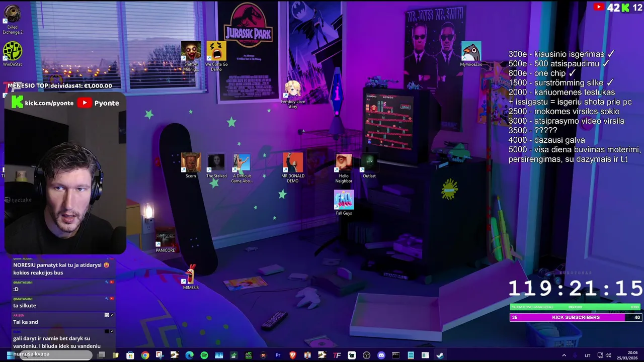Open the TF app from the taskbar
Screen dimensions: 644x362
pyautogui.click(x=337, y=355)
